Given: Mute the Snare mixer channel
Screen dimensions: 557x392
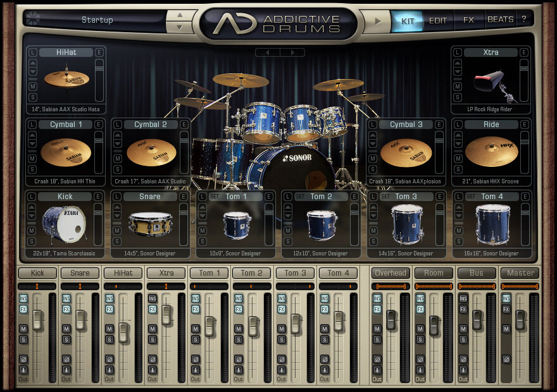Looking at the screenshot, I should [x=66, y=329].
